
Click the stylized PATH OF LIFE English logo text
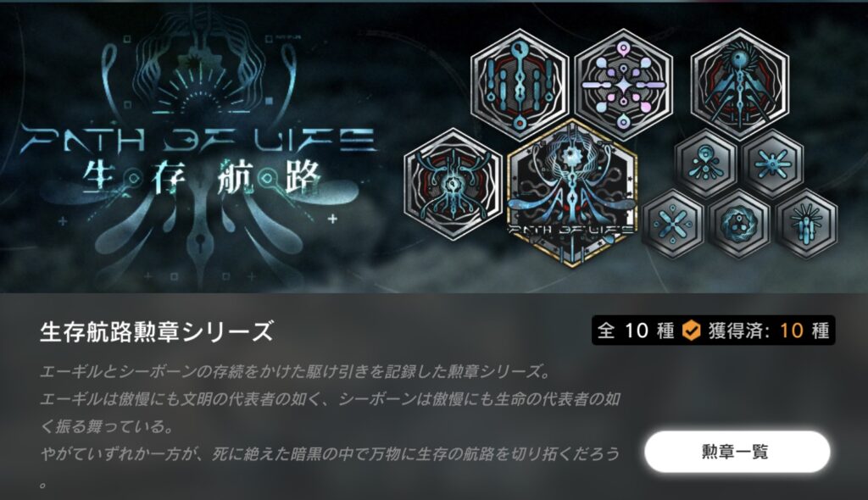(x=198, y=140)
